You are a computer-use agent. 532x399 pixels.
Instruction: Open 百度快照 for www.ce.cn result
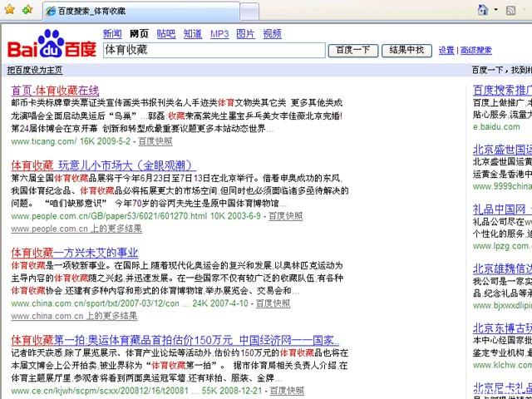click(287, 391)
